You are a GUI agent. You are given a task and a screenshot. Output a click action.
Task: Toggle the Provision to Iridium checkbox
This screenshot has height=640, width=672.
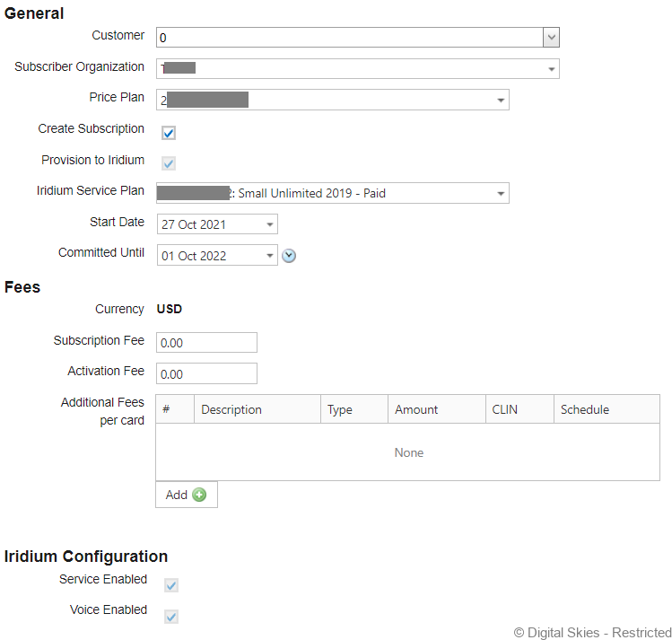[x=169, y=163]
